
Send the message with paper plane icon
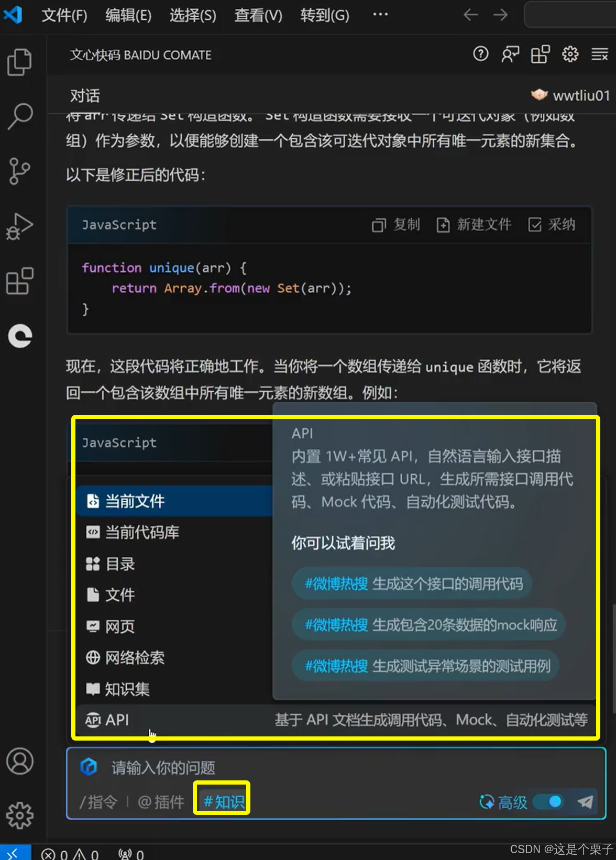(x=585, y=801)
